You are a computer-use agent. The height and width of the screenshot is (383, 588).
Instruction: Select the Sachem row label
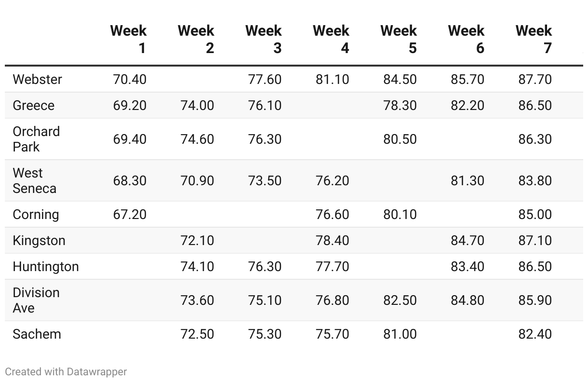pos(37,334)
